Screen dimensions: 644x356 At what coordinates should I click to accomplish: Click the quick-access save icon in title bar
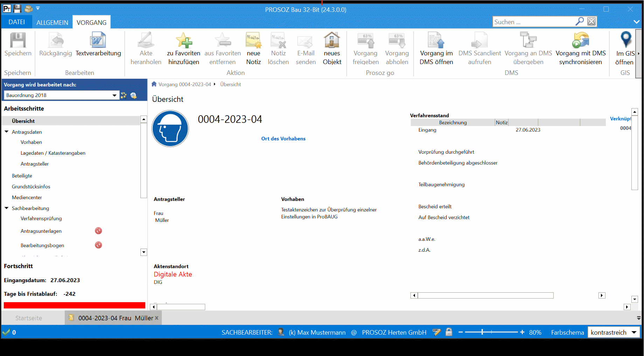17,9
